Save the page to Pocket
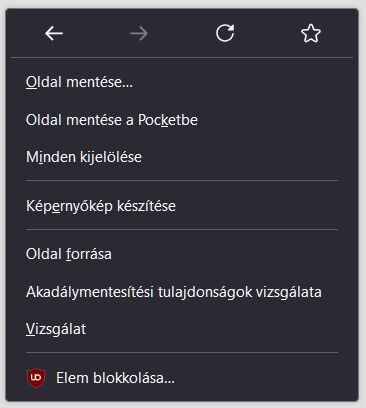Screen dimensions: 366x408 [182, 120]
